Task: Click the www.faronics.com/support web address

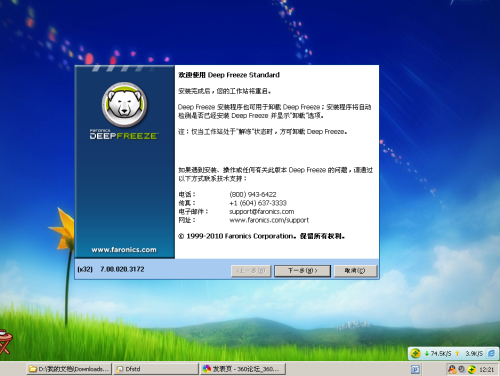Action: coord(269,220)
